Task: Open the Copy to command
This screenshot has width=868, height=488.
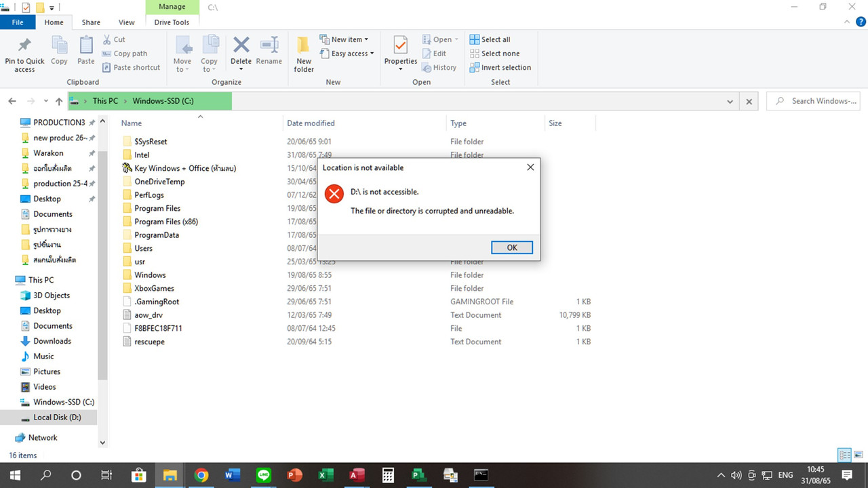Action: [210, 54]
